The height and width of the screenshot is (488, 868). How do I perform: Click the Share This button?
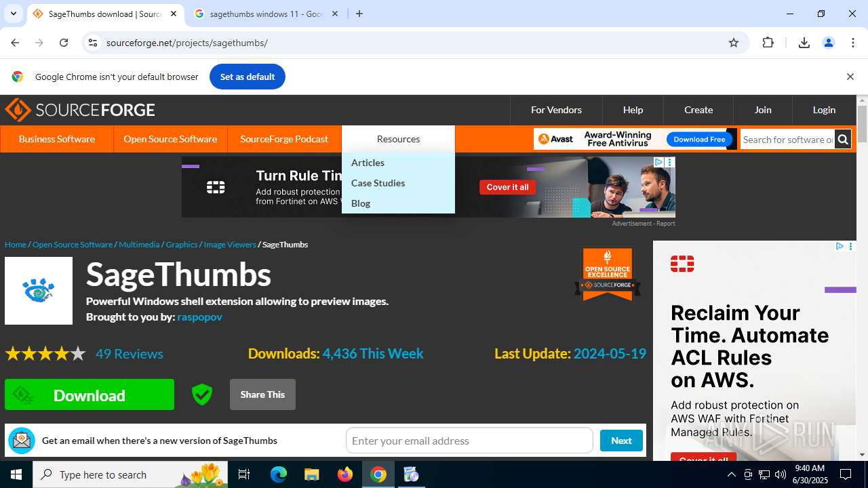(x=262, y=394)
